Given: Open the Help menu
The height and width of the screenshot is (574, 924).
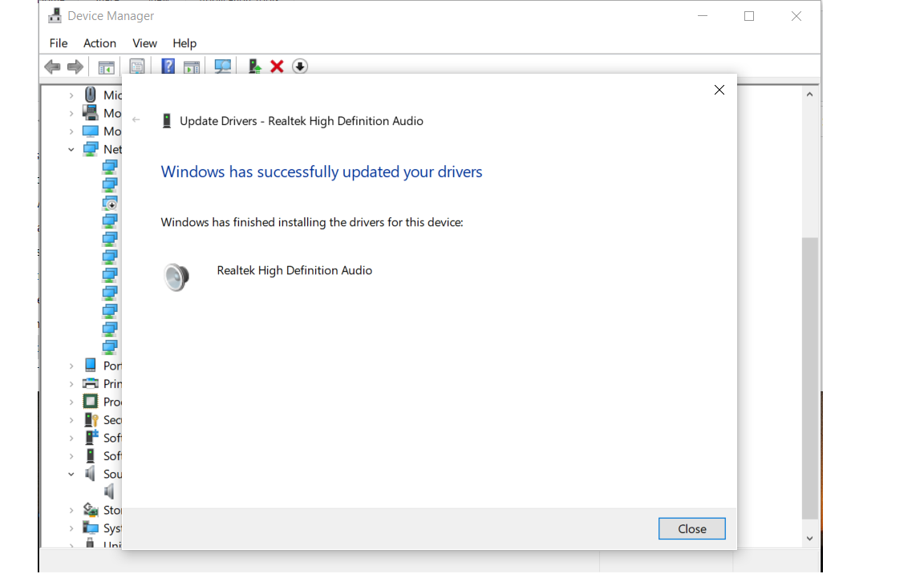Looking at the screenshot, I should (184, 43).
